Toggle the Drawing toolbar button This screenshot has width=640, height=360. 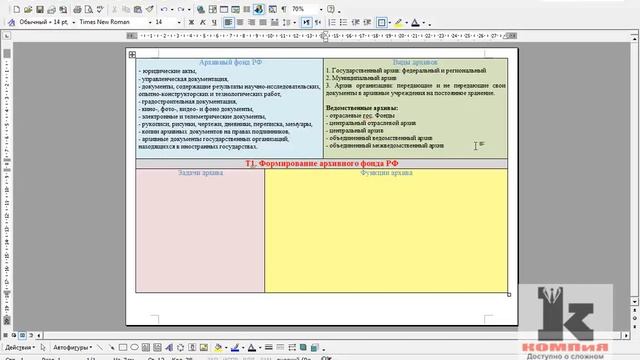[x=258, y=9]
